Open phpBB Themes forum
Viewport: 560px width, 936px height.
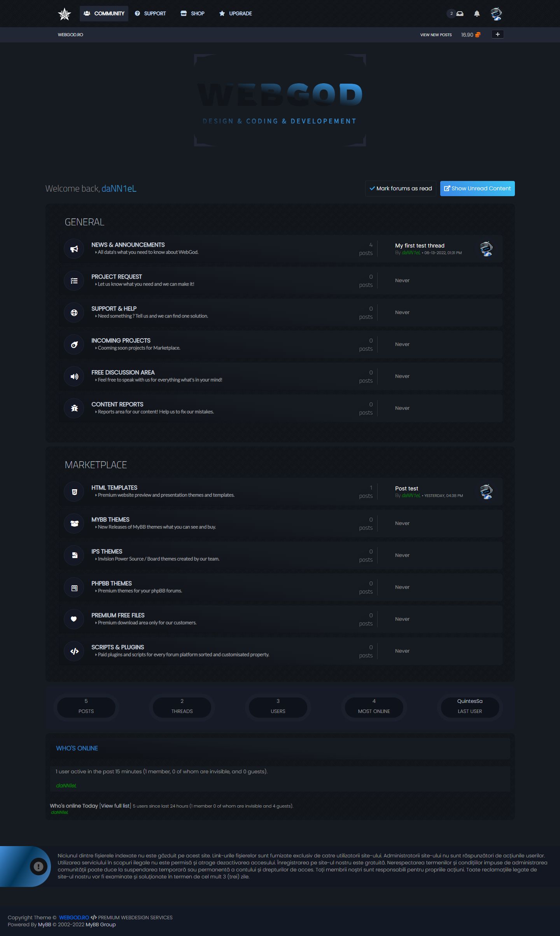click(x=112, y=583)
